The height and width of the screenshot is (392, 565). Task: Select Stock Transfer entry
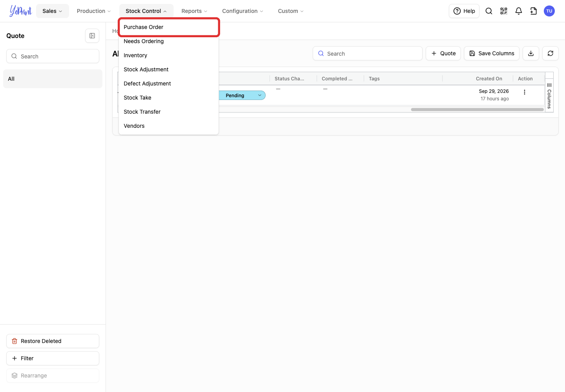click(169, 112)
